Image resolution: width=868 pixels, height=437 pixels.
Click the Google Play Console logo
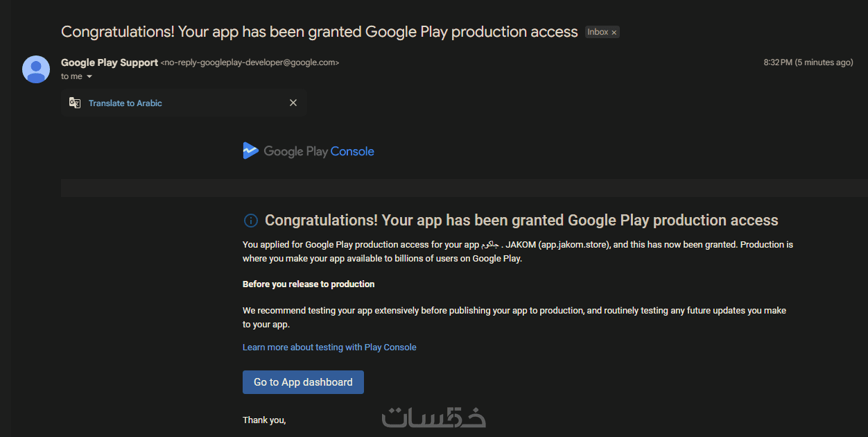[309, 151]
